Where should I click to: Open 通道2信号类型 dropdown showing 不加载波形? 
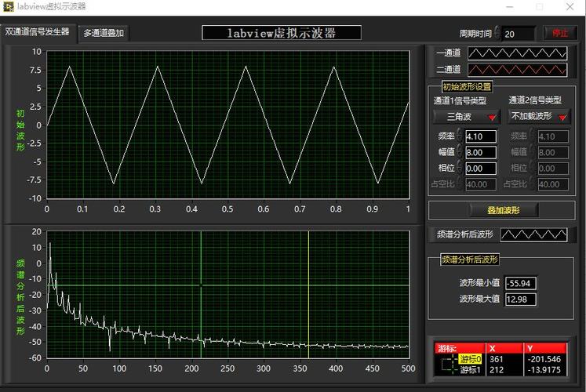(538, 117)
